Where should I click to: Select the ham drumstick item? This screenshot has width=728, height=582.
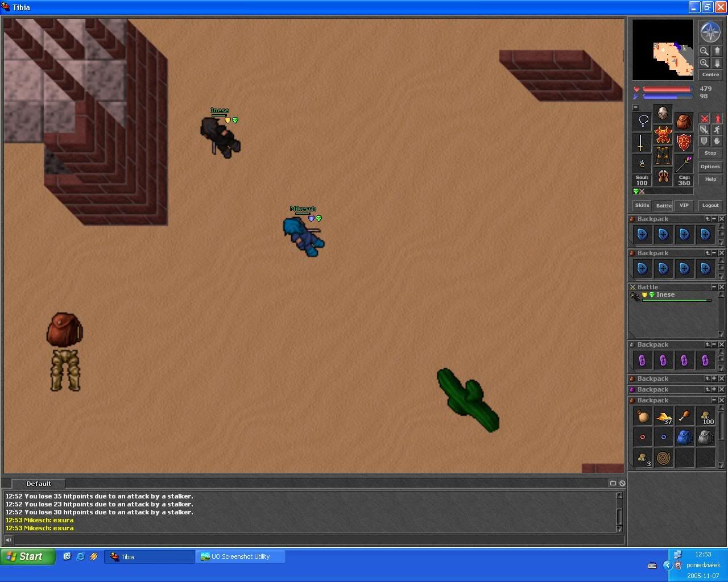pos(684,417)
